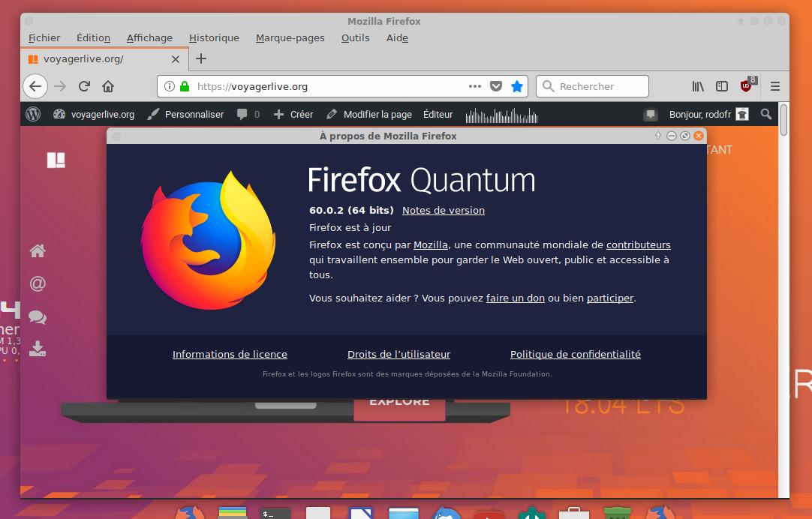Click the chat bubbles icon in sidebar

pyautogui.click(x=38, y=317)
